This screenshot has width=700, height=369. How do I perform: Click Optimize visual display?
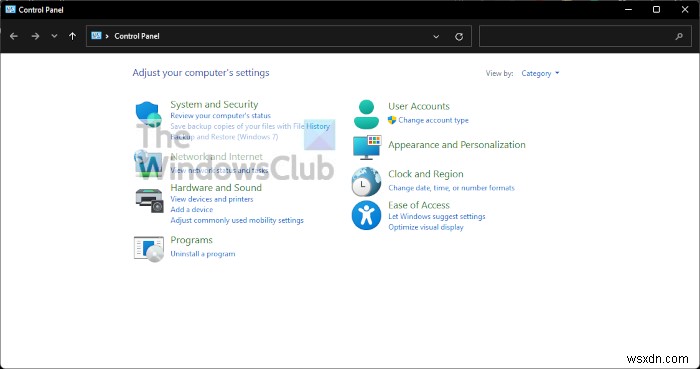click(426, 227)
